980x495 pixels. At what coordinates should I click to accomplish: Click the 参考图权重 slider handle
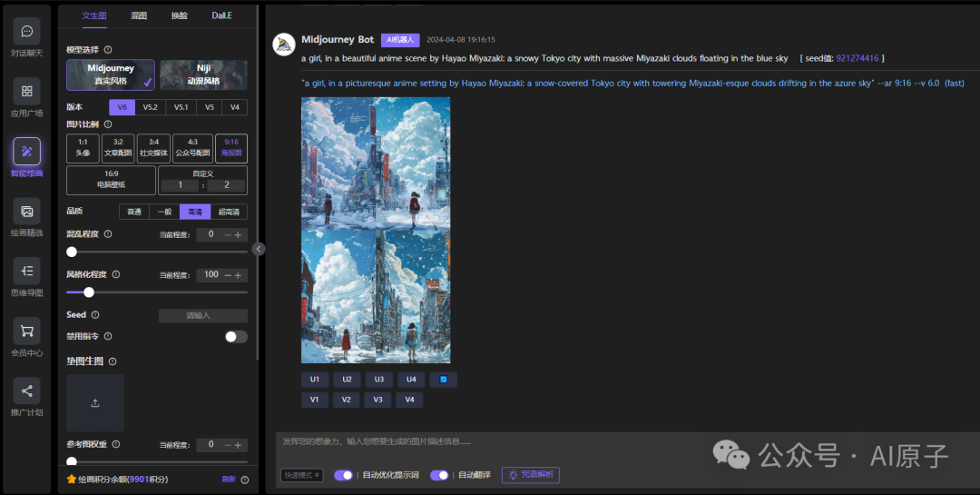(x=72, y=461)
